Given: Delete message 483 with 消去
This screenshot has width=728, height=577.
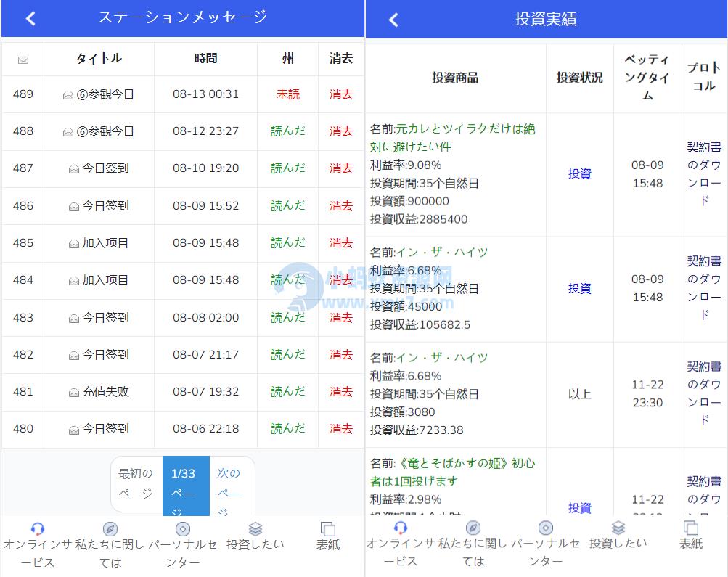Looking at the screenshot, I should [x=341, y=317].
